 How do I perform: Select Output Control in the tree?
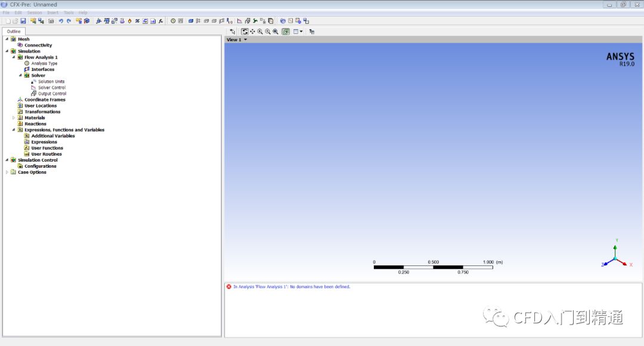52,94
